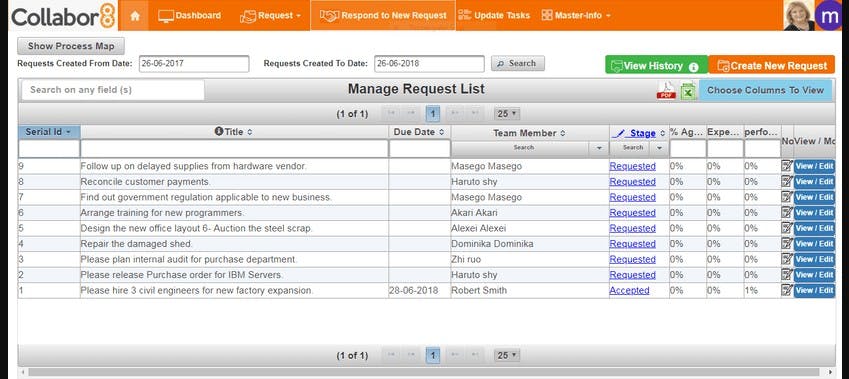Go to first page in top paginator
The width and height of the screenshot is (849, 379).
click(391, 114)
